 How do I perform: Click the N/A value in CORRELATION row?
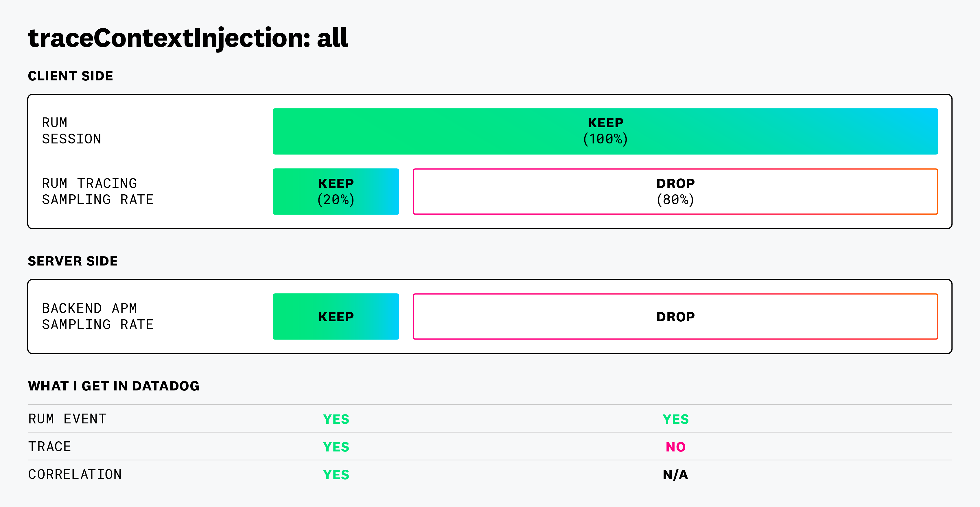coord(675,475)
